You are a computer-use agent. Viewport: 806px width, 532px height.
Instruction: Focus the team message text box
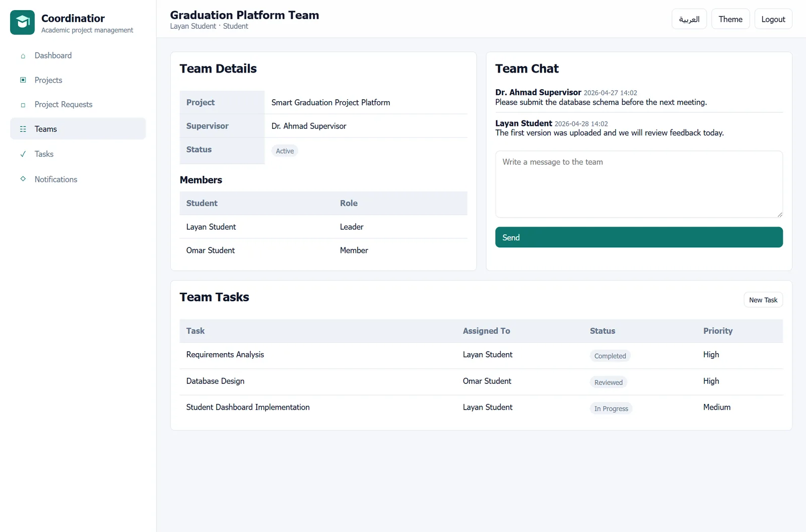point(639,184)
